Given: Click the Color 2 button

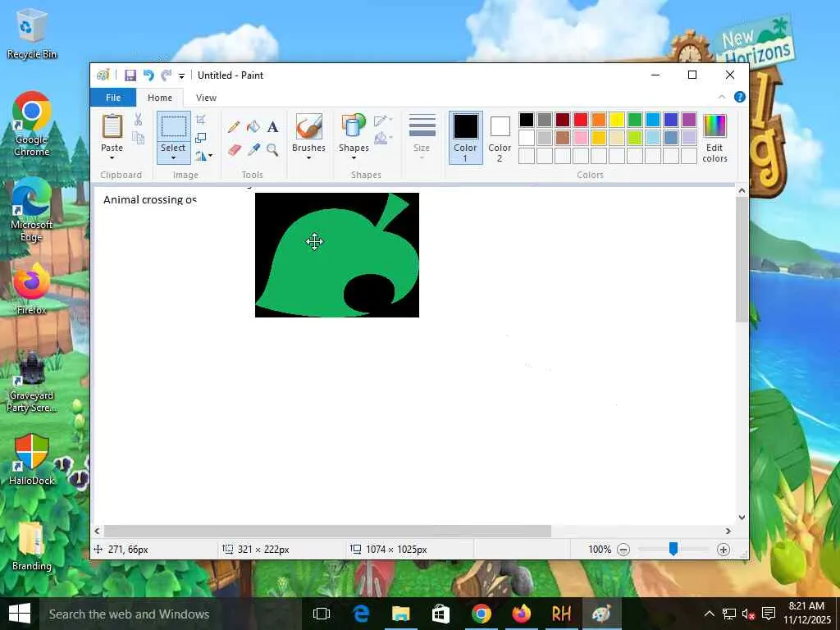Looking at the screenshot, I should click(x=500, y=137).
